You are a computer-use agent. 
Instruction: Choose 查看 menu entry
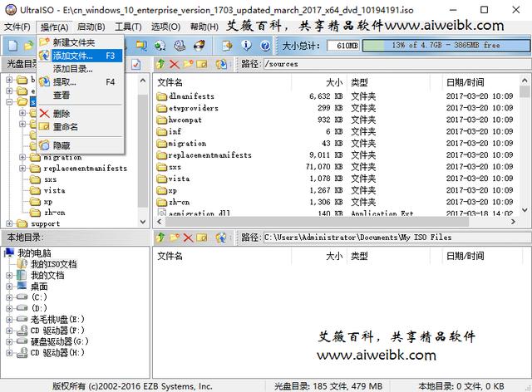pyautogui.click(x=80, y=96)
